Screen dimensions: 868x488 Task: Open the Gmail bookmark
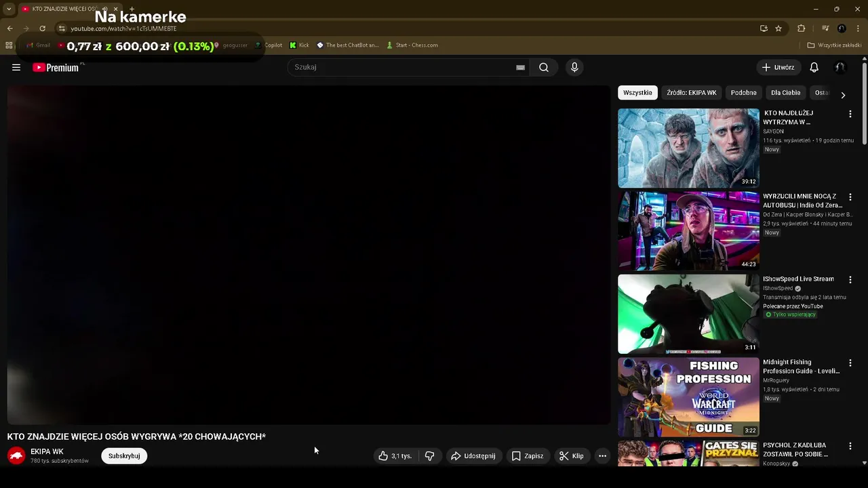click(x=38, y=45)
